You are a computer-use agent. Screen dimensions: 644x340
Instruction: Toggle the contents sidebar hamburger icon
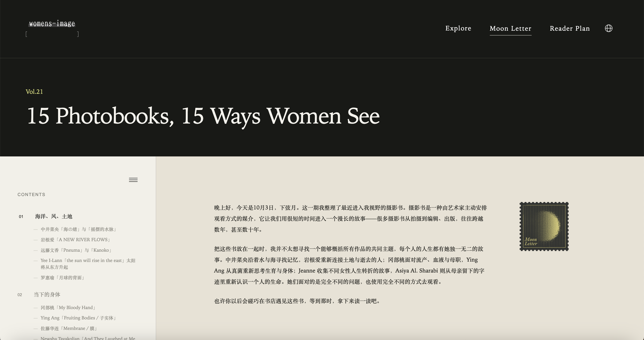133,180
